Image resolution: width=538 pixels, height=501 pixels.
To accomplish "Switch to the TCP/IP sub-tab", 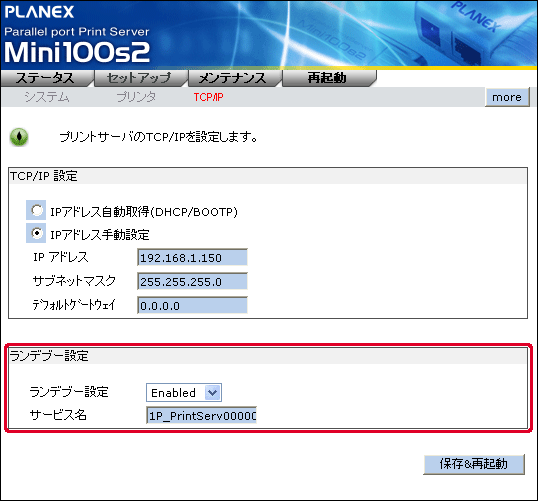I will pos(208,97).
